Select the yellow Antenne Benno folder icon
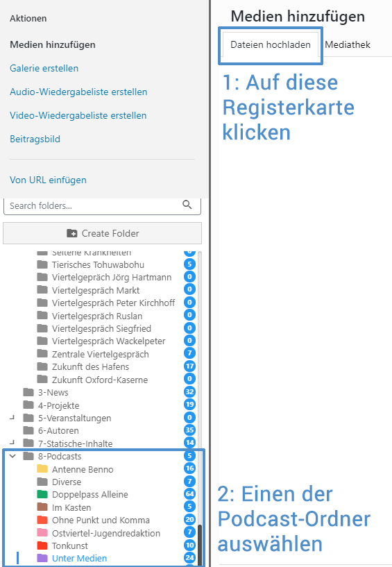Image resolution: width=392 pixels, height=567 pixels. [42, 469]
